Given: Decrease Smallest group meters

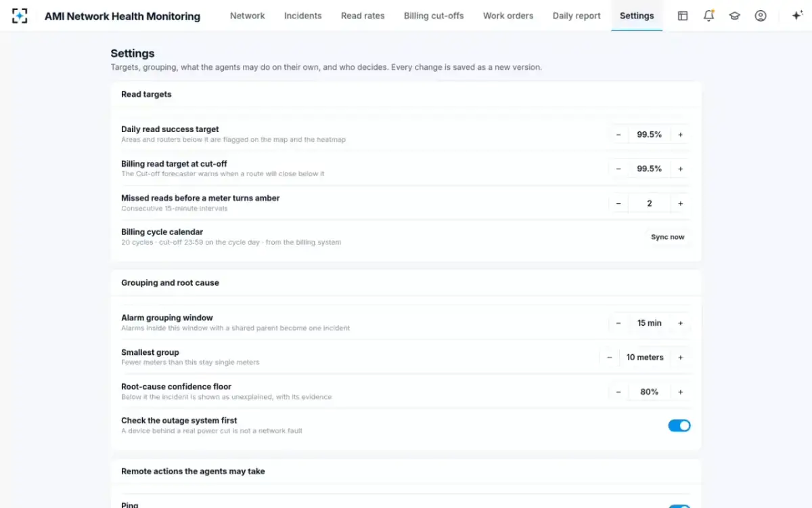Looking at the screenshot, I should (x=610, y=358).
